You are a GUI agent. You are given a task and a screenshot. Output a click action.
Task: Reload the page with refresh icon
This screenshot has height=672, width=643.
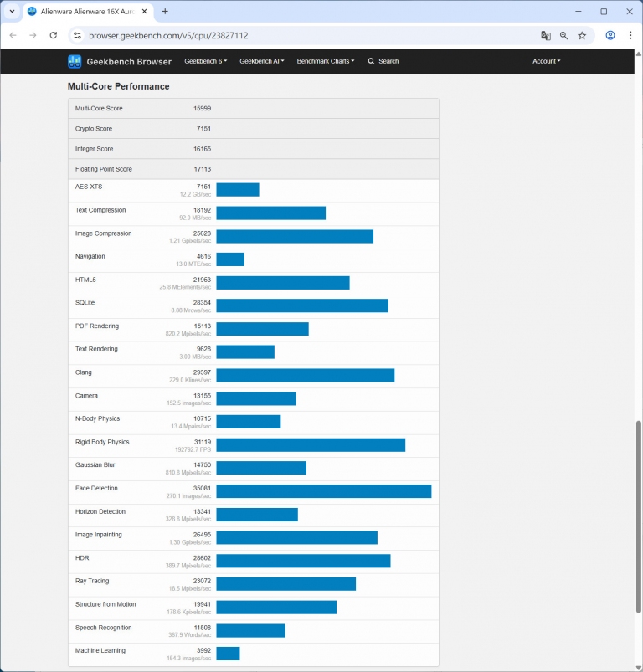54,36
